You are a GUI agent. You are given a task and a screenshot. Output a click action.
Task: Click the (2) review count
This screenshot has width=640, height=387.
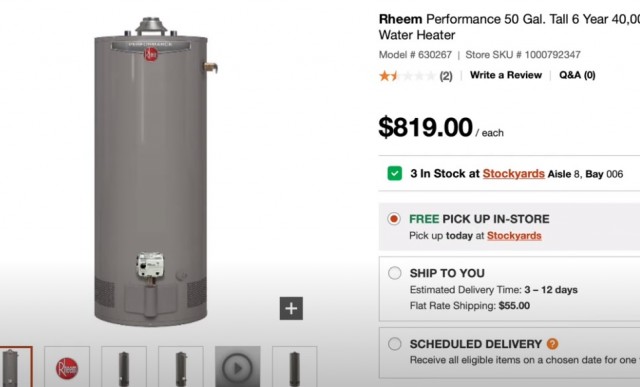[446, 76]
